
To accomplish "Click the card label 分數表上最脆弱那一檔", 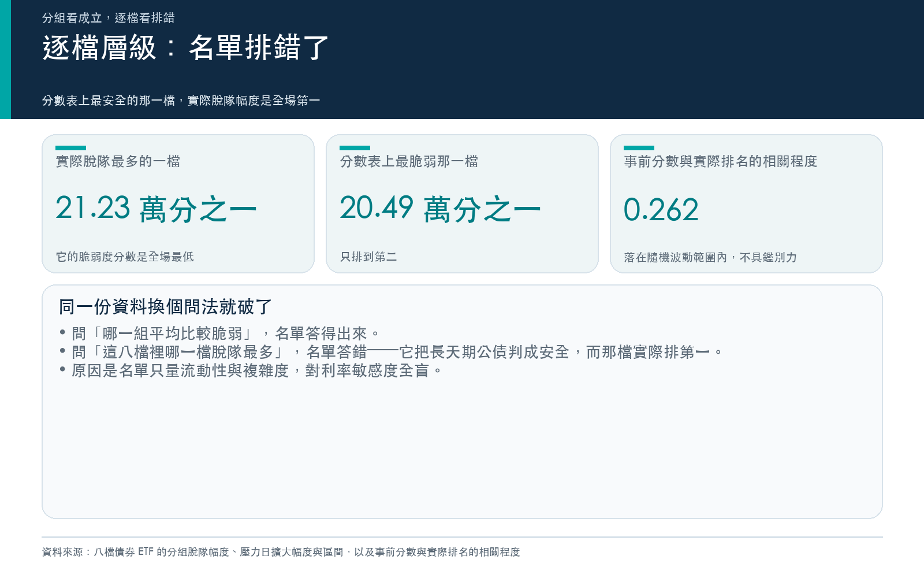I will point(409,161).
